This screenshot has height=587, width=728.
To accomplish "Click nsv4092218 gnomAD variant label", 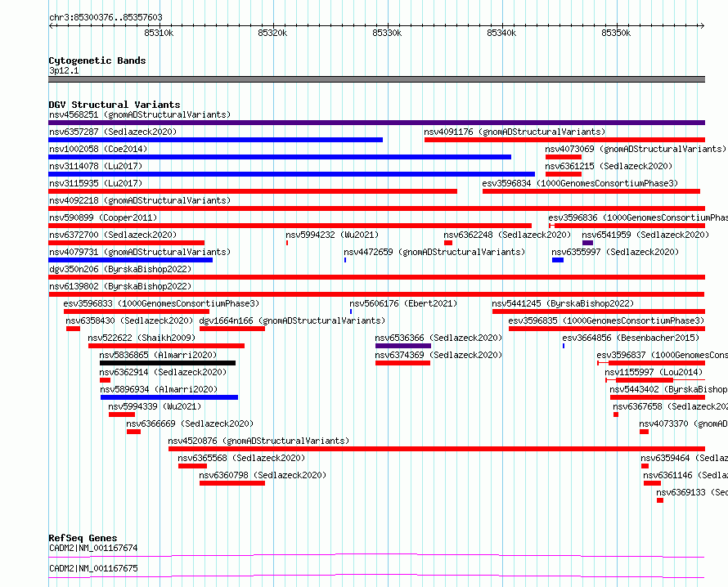I will (140, 200).
